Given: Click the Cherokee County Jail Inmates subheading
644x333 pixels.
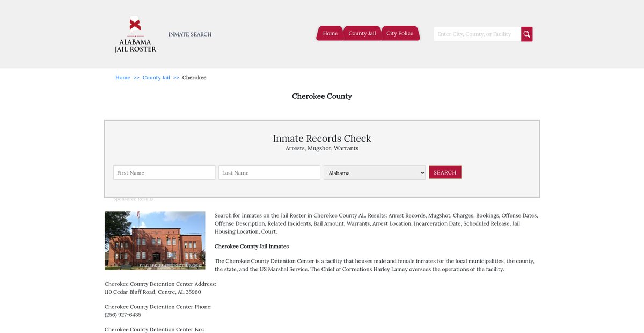Looking at the screenshot, I should [x=252, y=247].
